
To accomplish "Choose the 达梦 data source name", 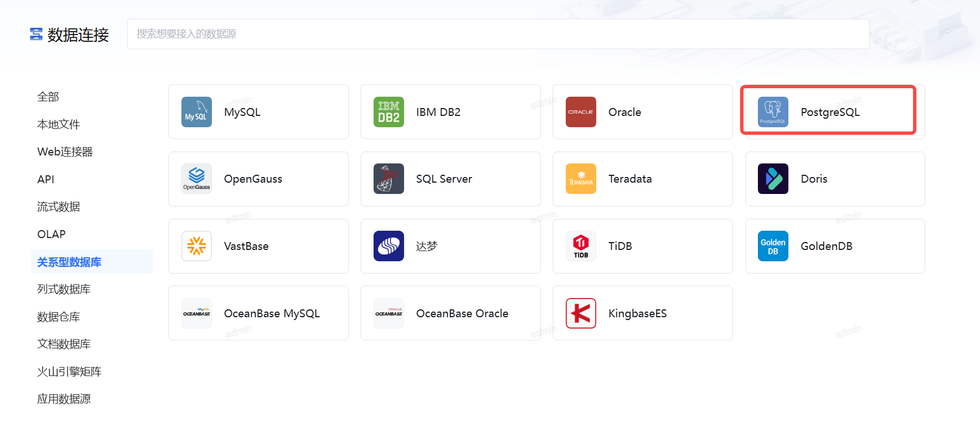I will click(x=427, y=246).
